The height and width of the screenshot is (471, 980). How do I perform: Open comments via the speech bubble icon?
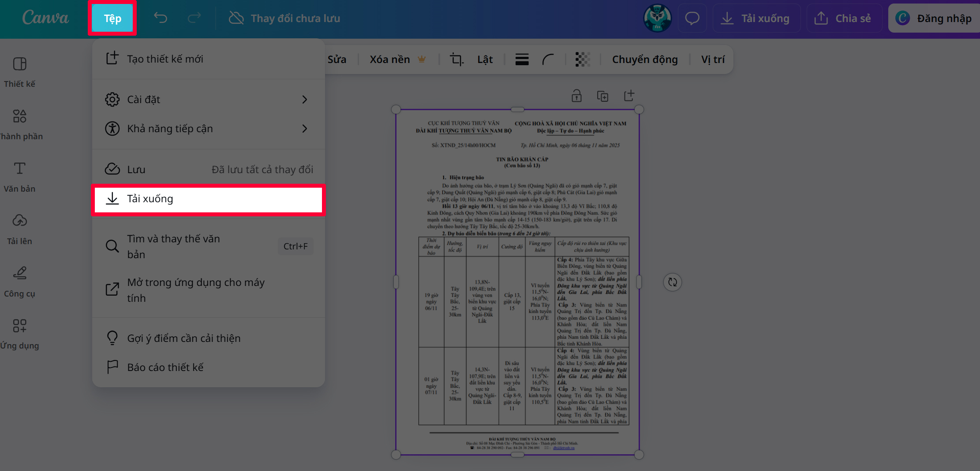click(x=692, y=18)
